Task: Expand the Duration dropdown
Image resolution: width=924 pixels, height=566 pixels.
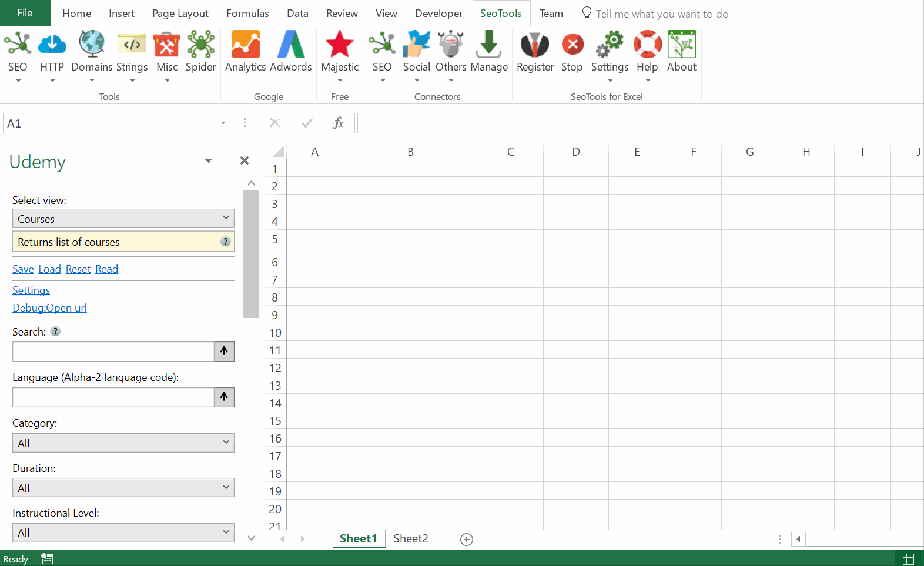Action: (226, 487)
